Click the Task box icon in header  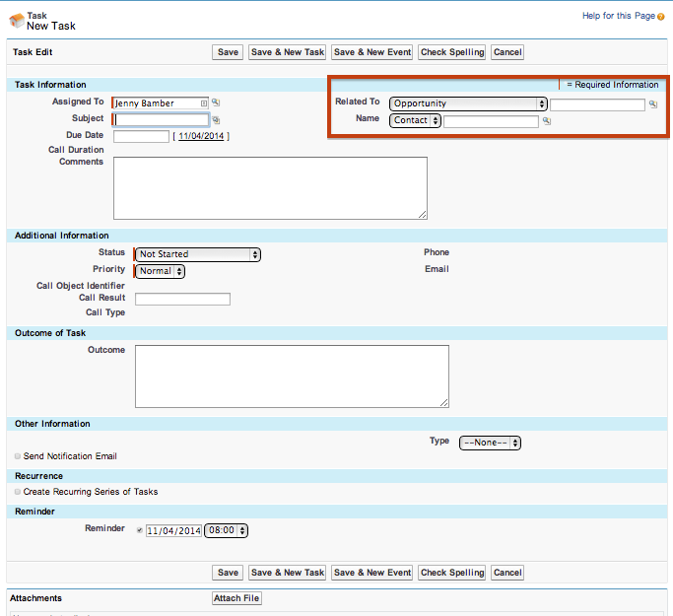pos(17,20)
